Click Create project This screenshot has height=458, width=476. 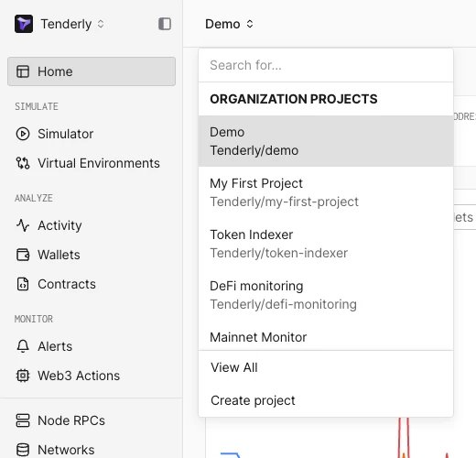tap(326, 400)
